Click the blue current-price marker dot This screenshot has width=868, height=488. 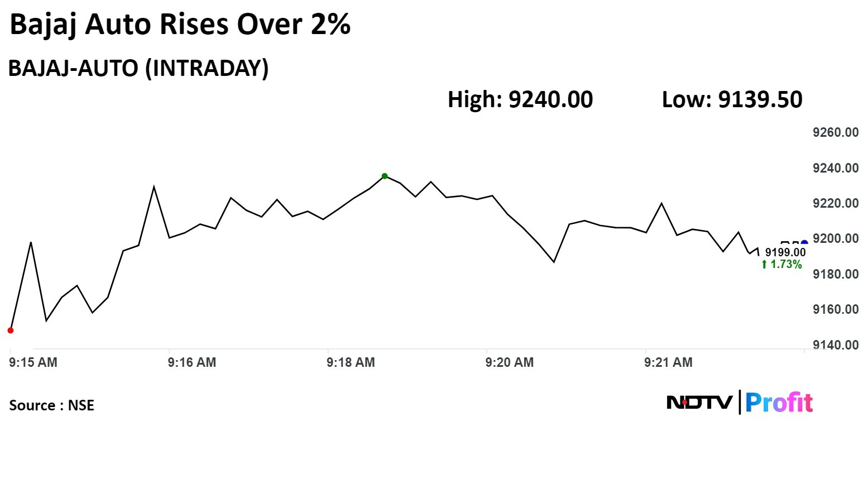[804, 243]
